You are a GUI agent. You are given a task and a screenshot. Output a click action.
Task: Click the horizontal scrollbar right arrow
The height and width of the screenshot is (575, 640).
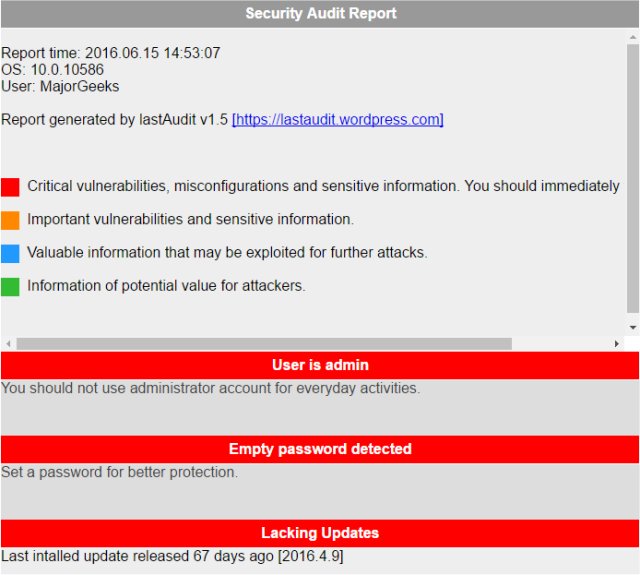tap(617, 344)
